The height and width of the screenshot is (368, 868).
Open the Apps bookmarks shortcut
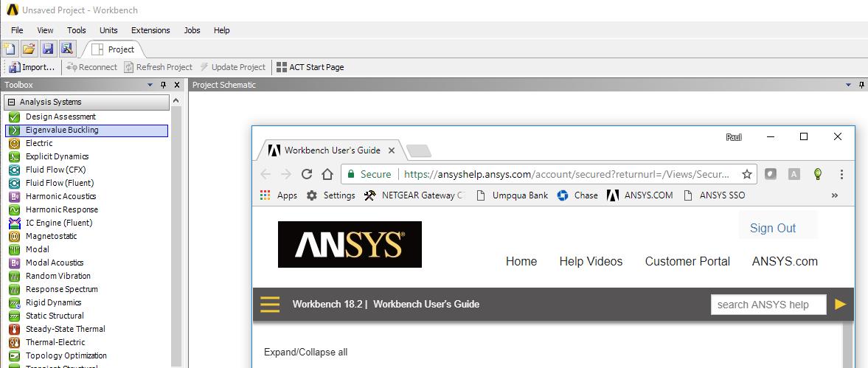(279, 195)
